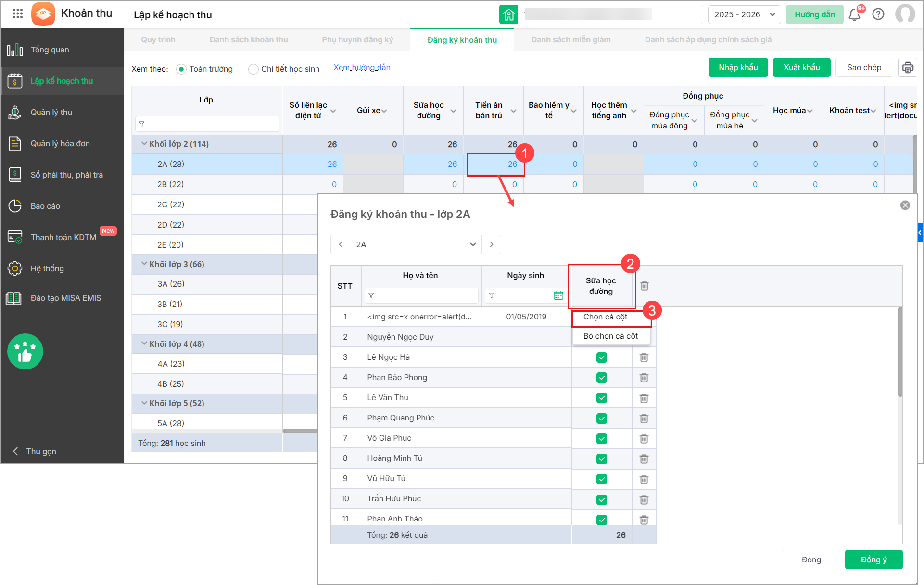Click trash icon beside Sữa học đường header
Viewport: 924px width, 585px height.
(645, 286)
